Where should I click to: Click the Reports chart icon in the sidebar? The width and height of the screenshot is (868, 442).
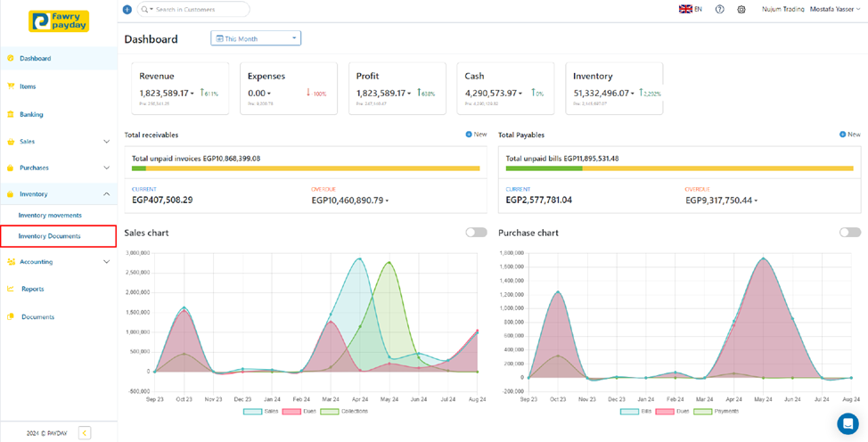(x=11, y=289)
